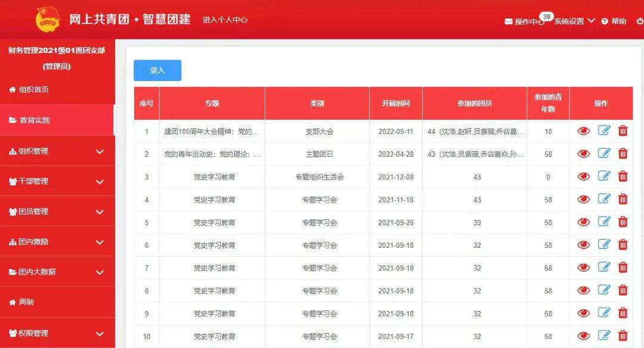Click power logout icon at top right
This screenshot has height=348, width=644.
click(x=640, y=21)
